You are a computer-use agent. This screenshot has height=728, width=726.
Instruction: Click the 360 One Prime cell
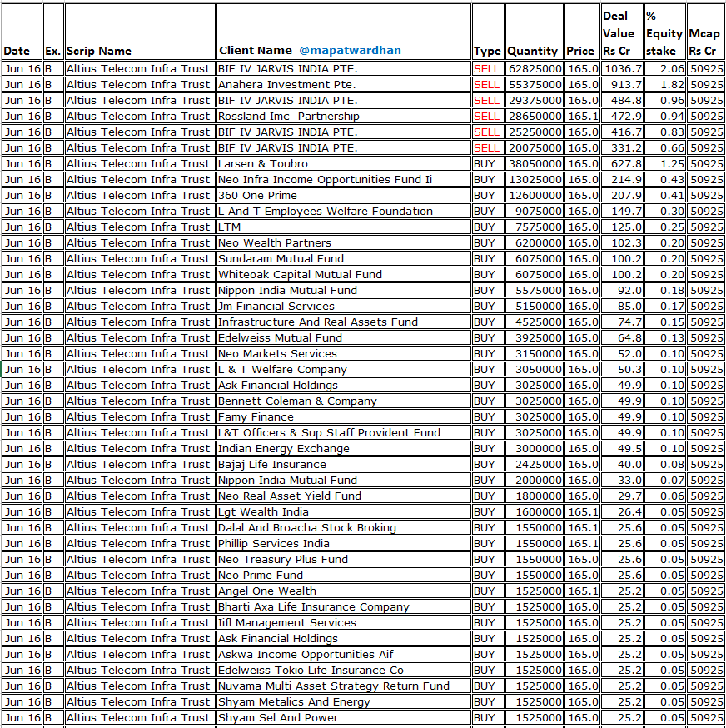pos(344,195)
